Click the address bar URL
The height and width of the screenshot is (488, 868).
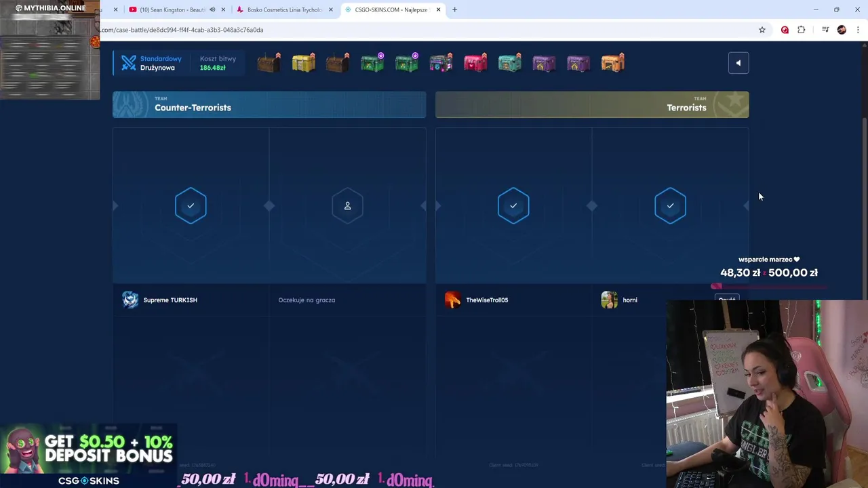pyautogui.click(x=183, y=30)
